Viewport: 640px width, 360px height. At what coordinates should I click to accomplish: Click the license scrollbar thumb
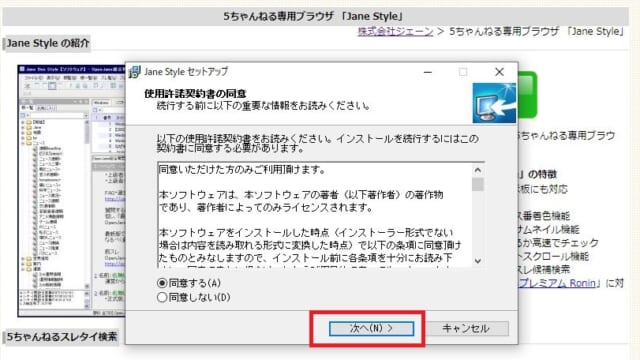point(478,184)
